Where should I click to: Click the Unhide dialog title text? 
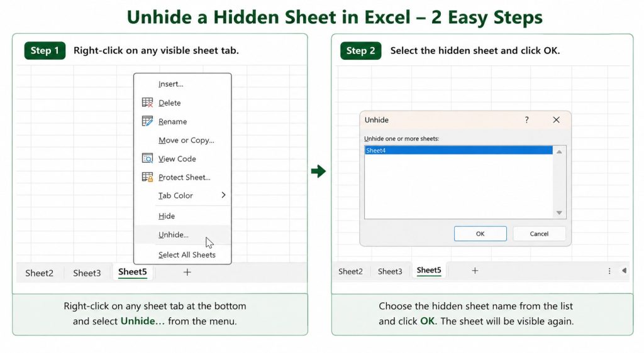[x=377, y=120]
